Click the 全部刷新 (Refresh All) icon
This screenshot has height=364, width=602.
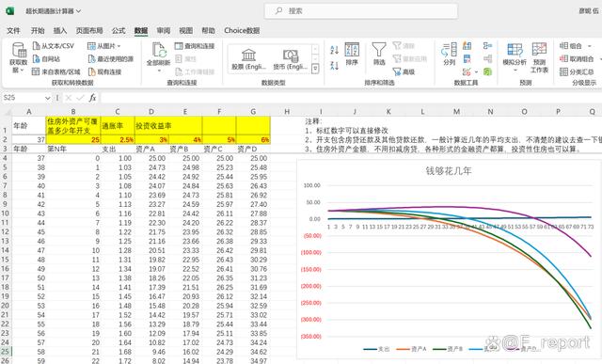coord(159,50)
